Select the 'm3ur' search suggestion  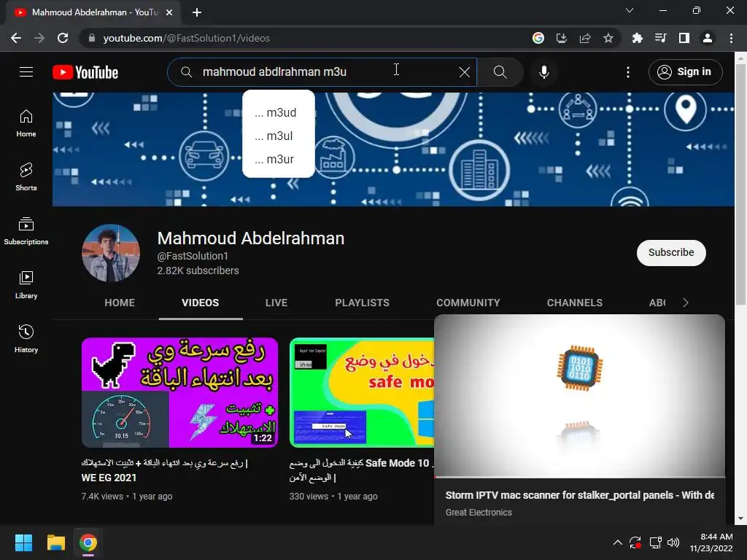pos(278,159)
